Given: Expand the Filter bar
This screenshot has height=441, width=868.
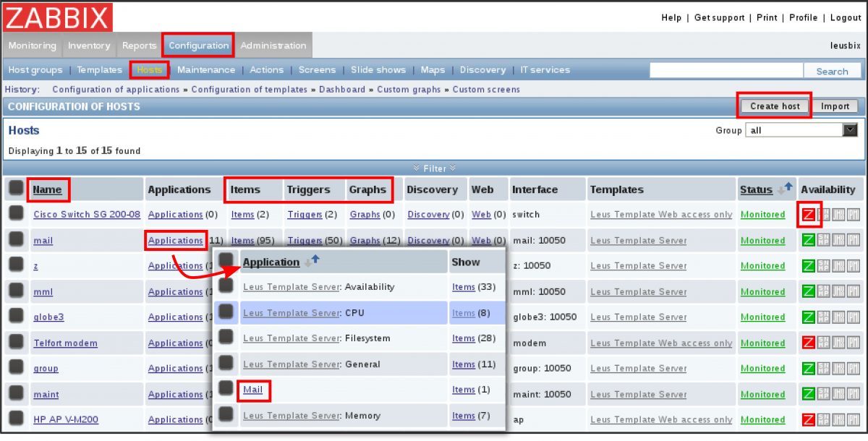Looking at the screenshot, I should click(x=434, y=168).
